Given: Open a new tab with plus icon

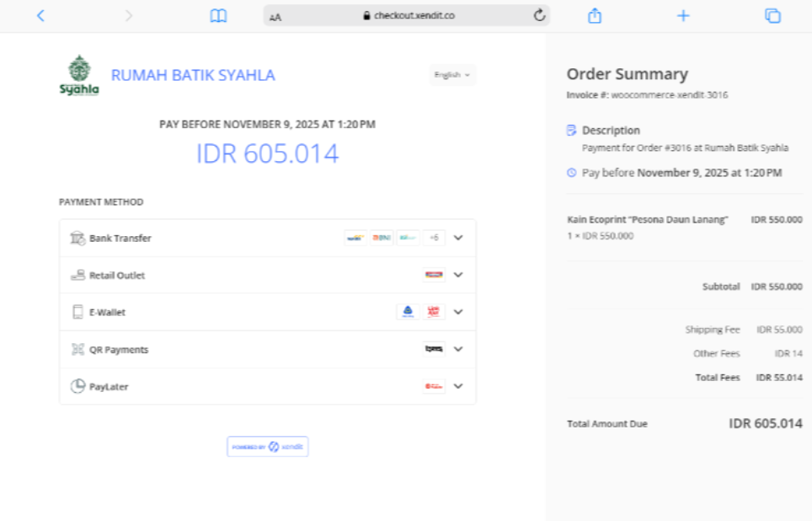Looking at the screenshot, I should 683,15.
